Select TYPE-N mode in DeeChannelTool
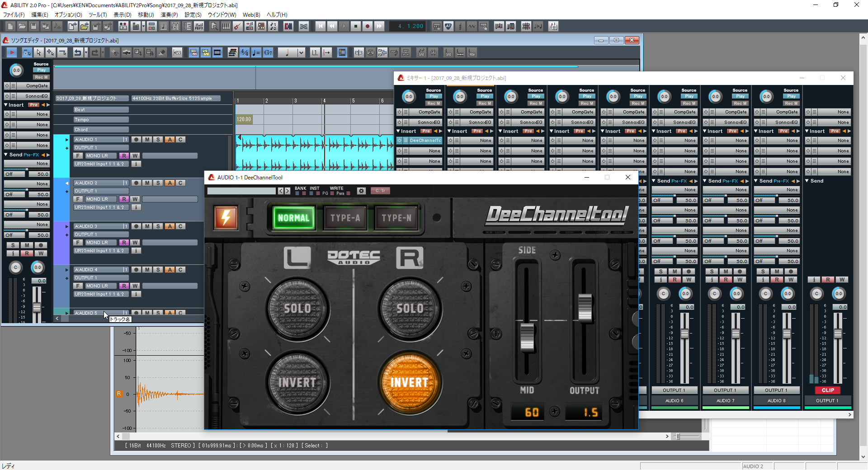 pos(396,218)
